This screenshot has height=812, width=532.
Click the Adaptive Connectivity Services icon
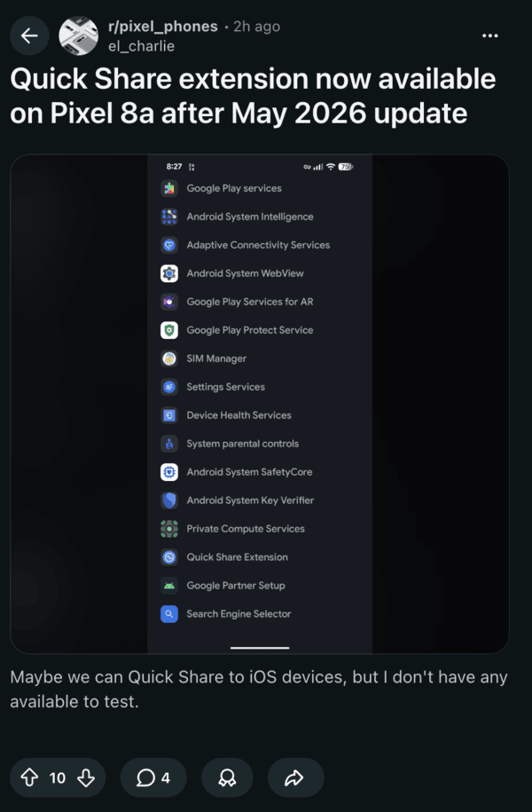[169, 245]
